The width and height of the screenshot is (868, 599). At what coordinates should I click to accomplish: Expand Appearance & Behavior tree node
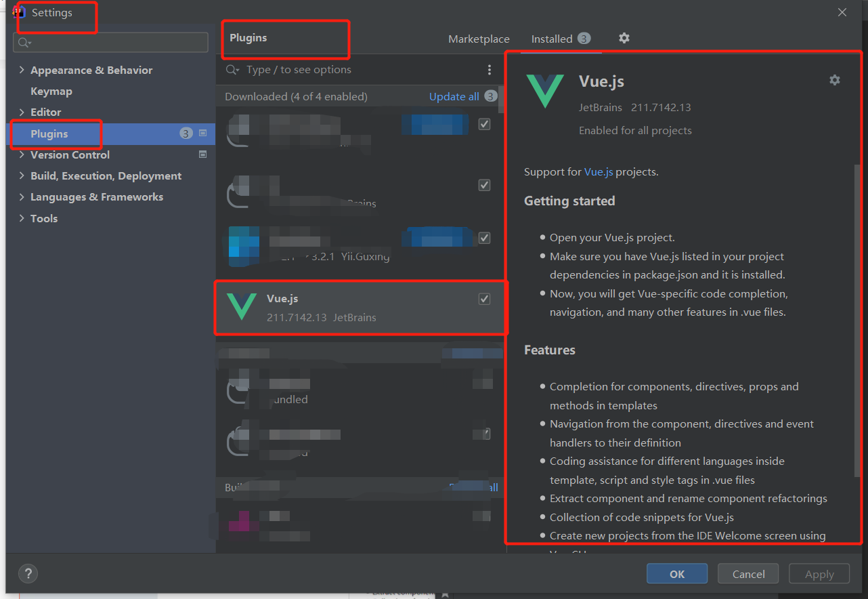click(22, 70)
